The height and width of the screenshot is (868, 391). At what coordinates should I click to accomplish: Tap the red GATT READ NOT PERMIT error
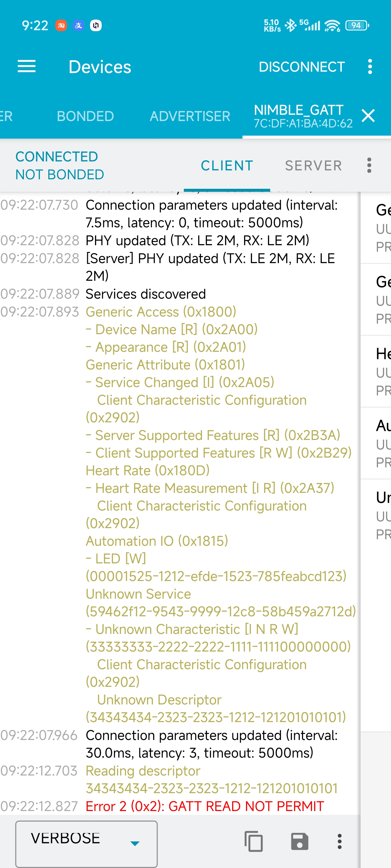point(204,806)
